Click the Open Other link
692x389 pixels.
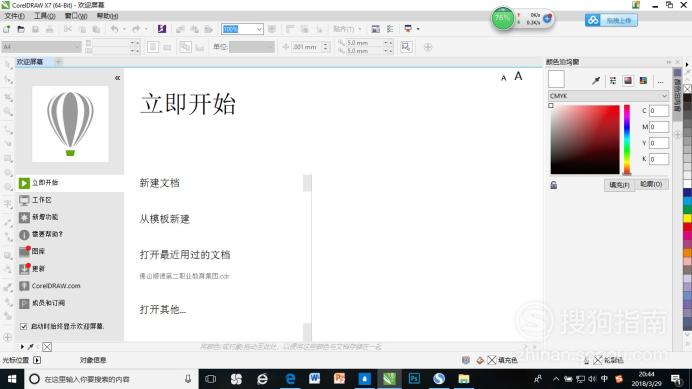(x=162, y=310)
